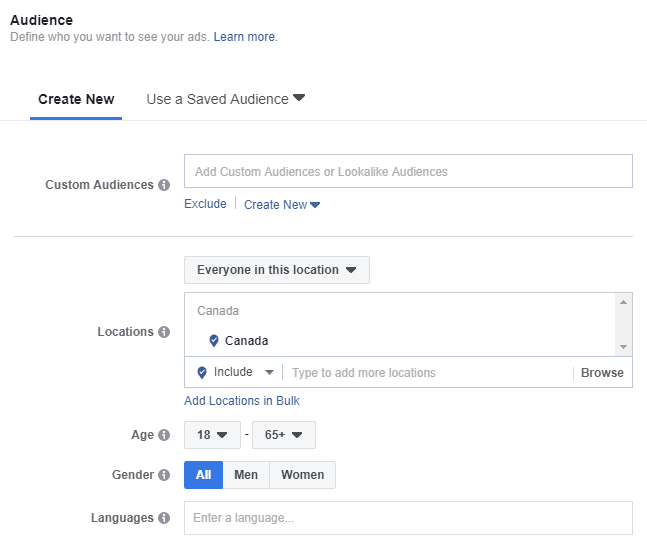Select Men gender option
Screen dimensions: 647x549
246,475
